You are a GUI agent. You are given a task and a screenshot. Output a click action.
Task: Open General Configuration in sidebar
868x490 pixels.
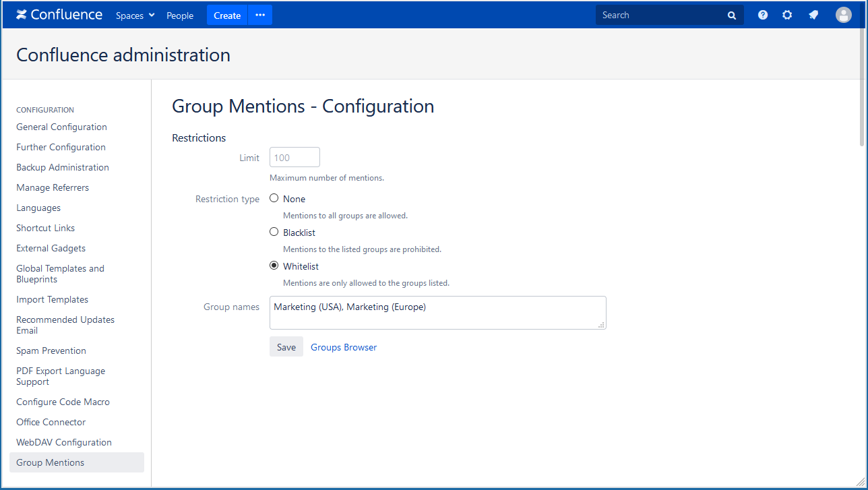pyautogui.click(x=61, y=127)
